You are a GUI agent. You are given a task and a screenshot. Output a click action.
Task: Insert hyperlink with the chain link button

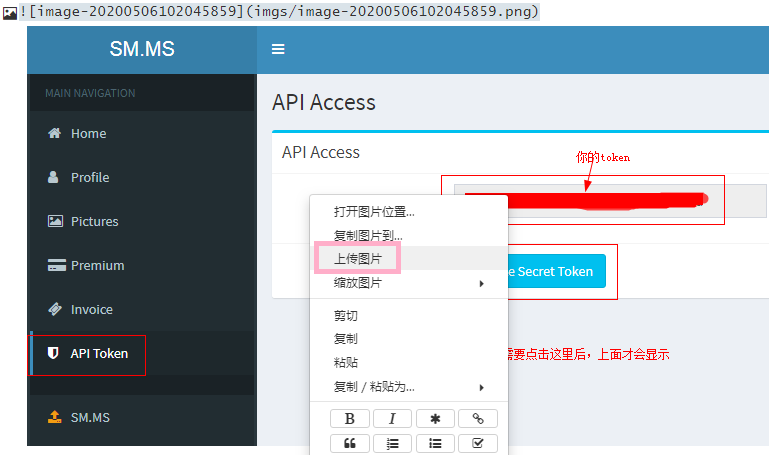(x=478, y=419)
